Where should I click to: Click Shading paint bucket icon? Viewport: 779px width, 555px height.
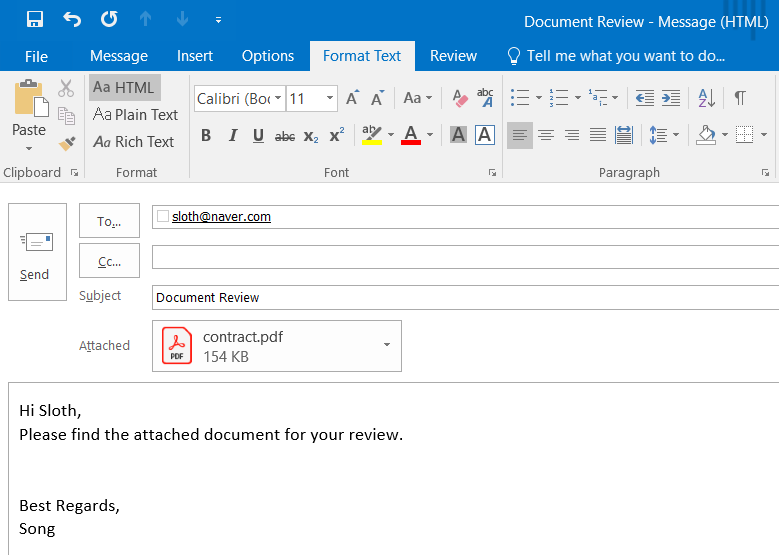pyautogui.click(x=706, y=135)
